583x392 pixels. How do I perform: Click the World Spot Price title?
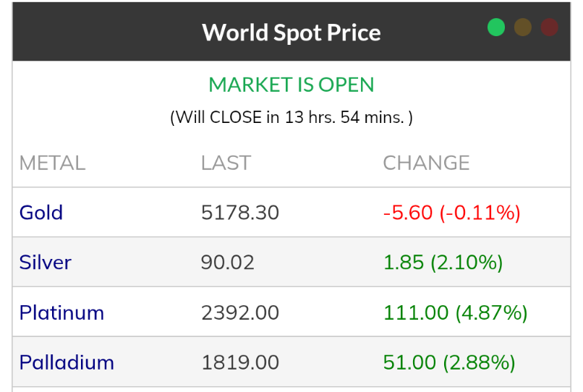point(291,33)
